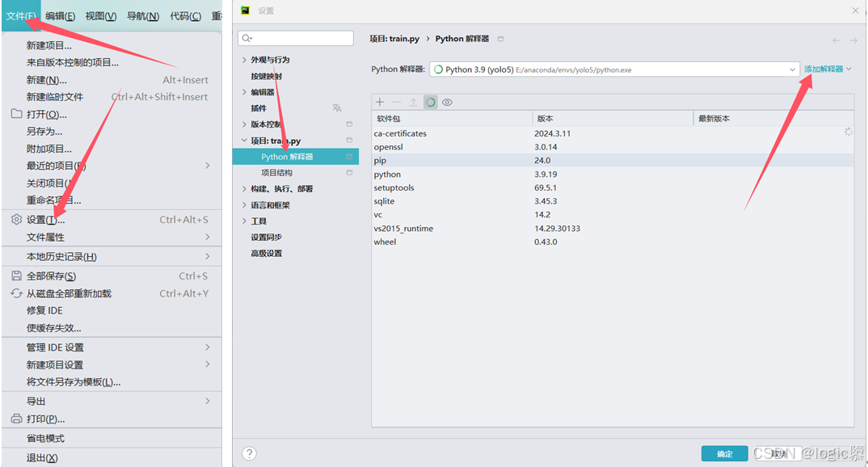
Task: Open 本地历史记录(H) submenu
Action: [112, 257]
